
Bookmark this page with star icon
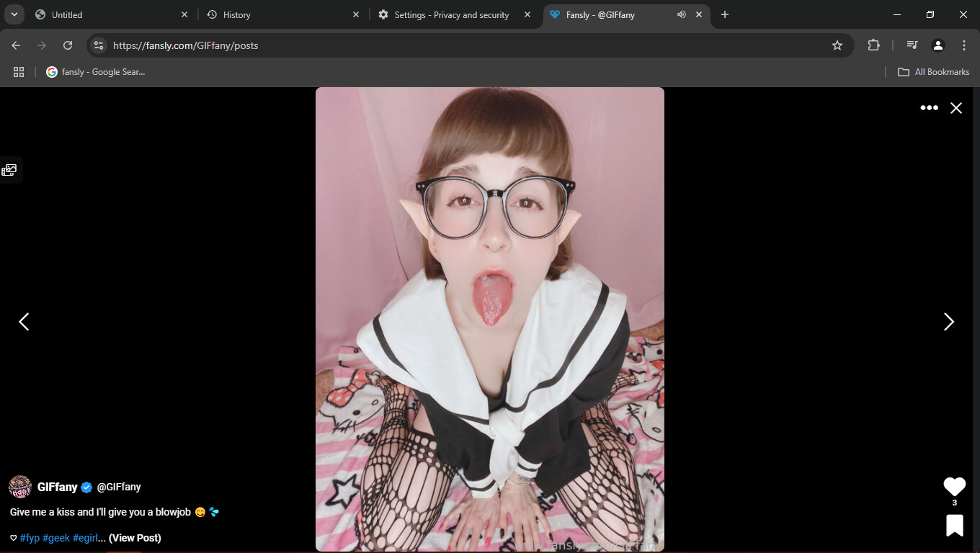pyautogui.click(x=837, y=45)
